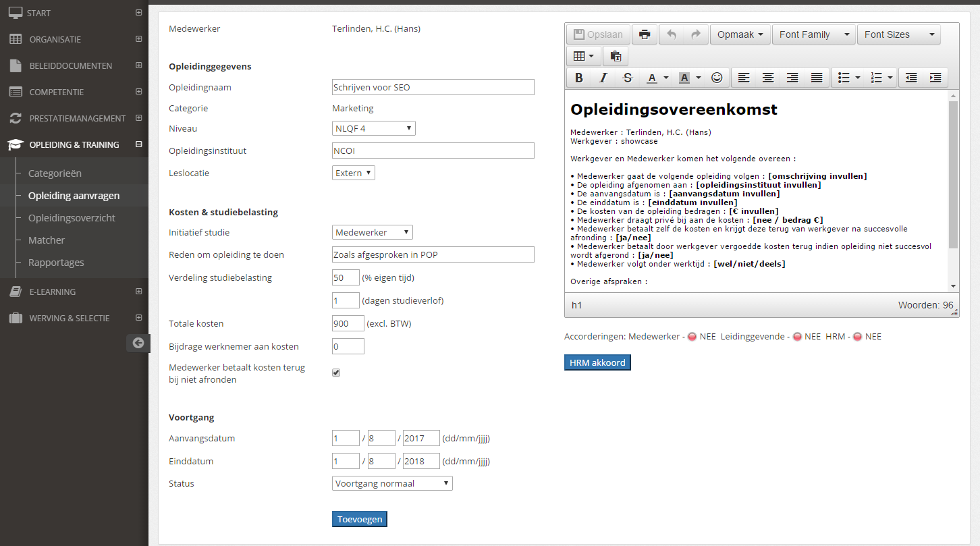Open the background color picker arrow
This screenshot has width=980, height=546.
(699, 78)
